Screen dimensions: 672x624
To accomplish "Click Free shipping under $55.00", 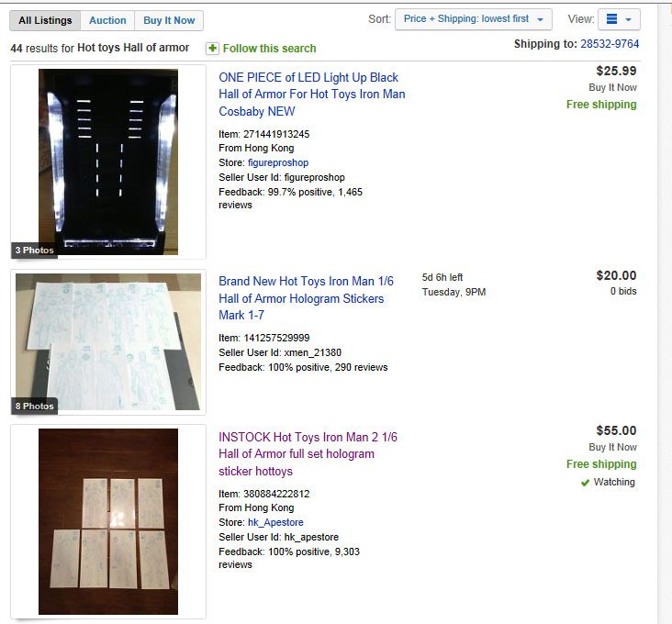I will tap(601, 464).
